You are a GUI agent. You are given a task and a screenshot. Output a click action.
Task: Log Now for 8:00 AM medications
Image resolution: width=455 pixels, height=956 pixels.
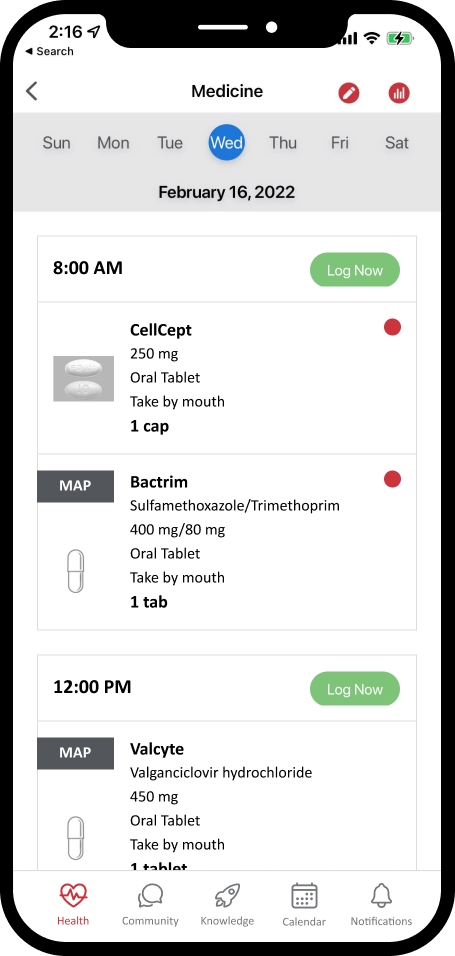point(355,270)
